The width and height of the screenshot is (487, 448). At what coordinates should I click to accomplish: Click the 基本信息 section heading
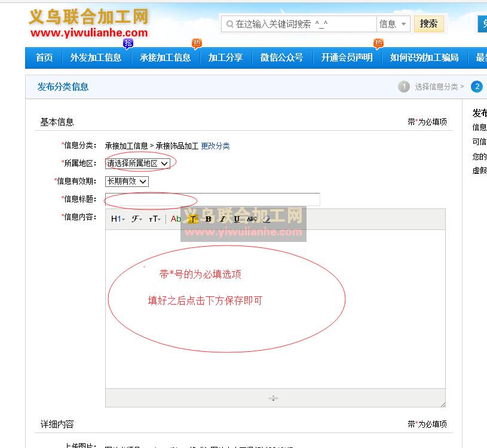click(57, 122)
